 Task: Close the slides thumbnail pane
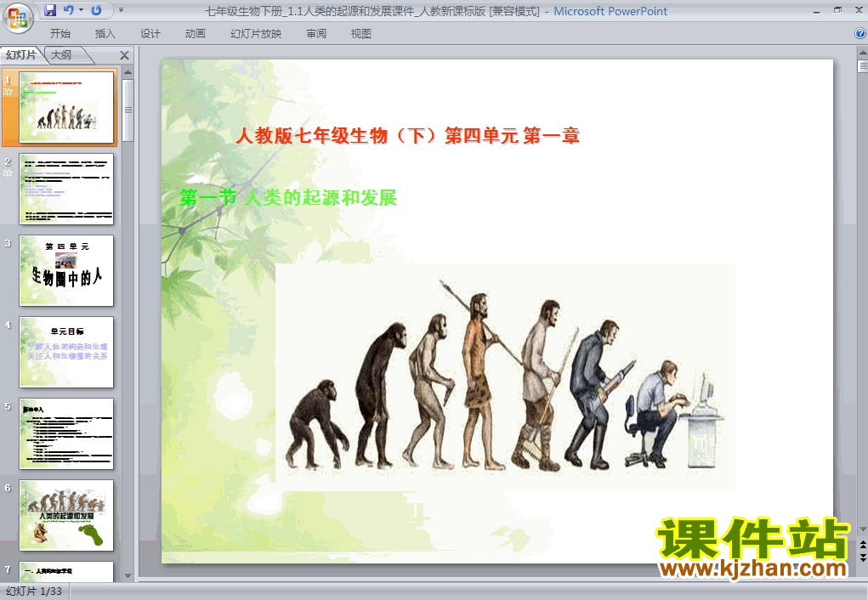click(125, 55)
